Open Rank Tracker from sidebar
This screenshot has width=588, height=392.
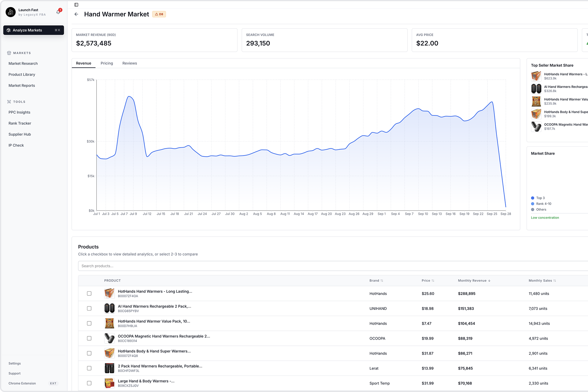pos(20,123)
